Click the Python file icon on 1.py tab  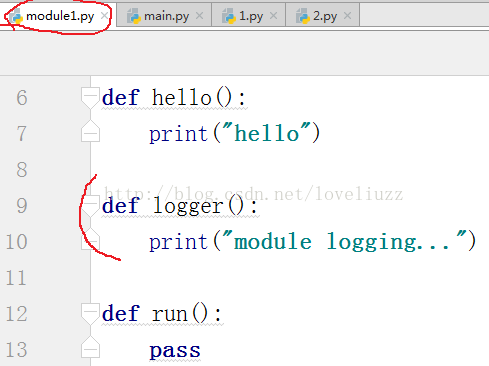click(229, 16)
